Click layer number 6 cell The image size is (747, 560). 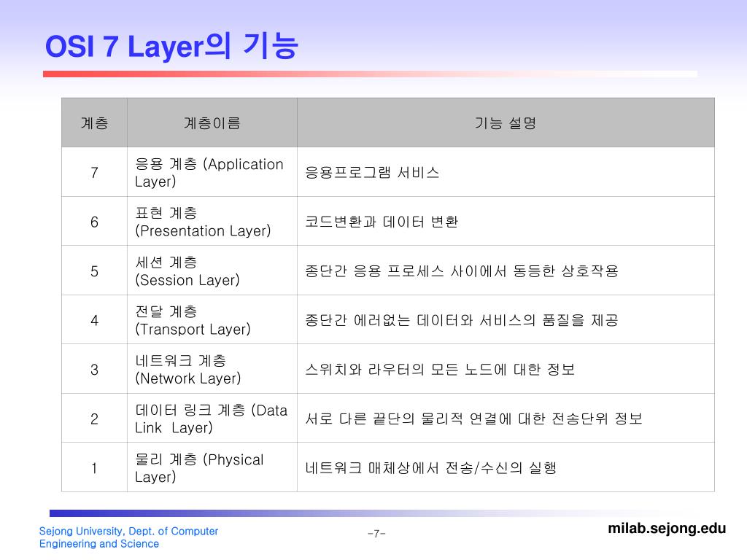(x=94, y=222)
